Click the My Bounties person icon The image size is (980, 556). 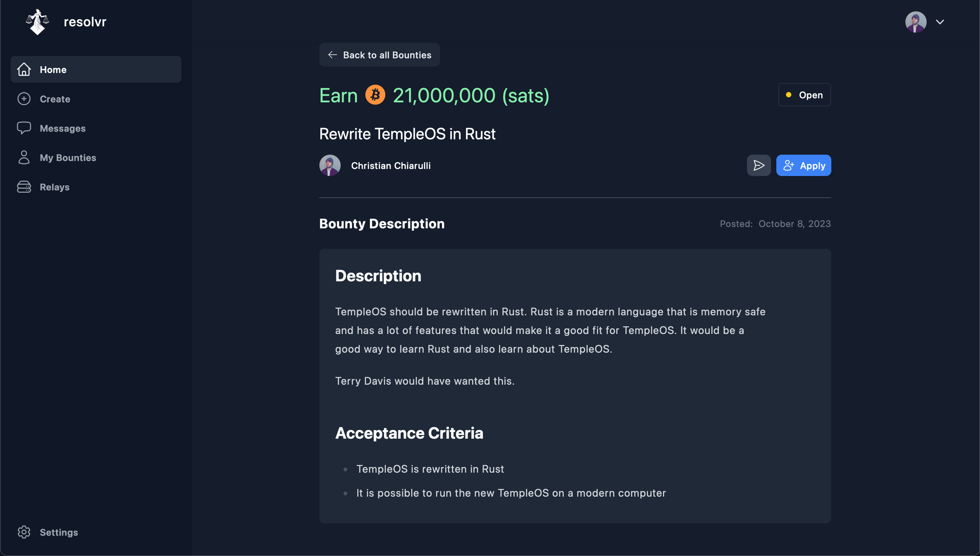click(24, 157)
